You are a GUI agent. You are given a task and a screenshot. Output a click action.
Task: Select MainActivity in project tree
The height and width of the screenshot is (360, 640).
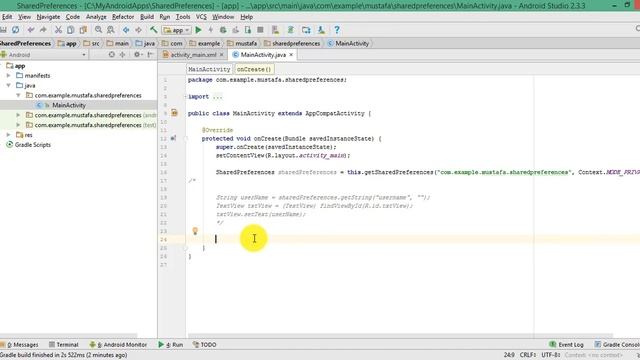pos(69,105)
